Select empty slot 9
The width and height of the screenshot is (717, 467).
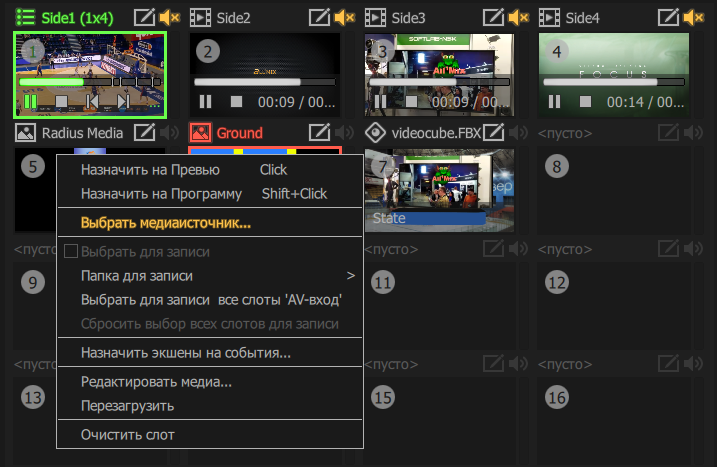click(34, 306)
